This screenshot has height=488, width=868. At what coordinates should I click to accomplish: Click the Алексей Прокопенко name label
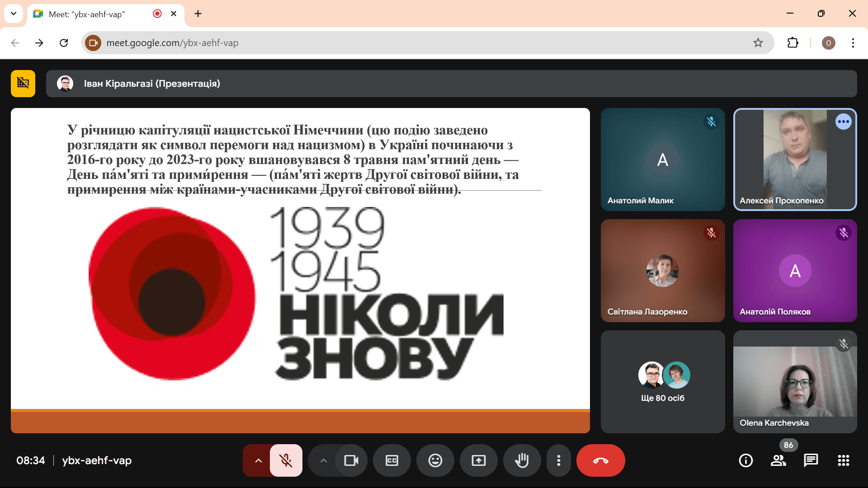point(782,200)
